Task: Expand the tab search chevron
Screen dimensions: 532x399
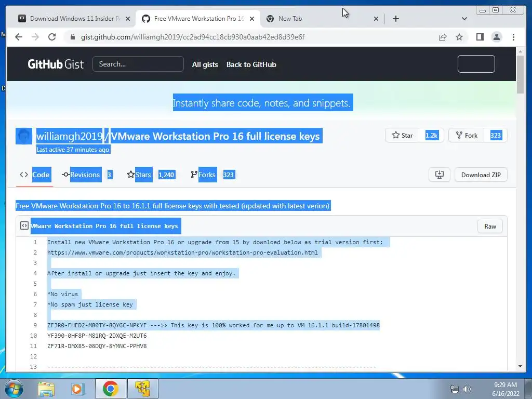Action: click(x=464, y=19)
